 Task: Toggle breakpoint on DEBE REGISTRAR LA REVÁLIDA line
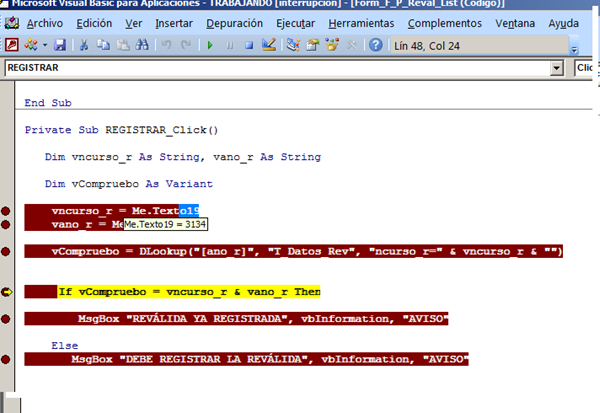click(6, 359)
